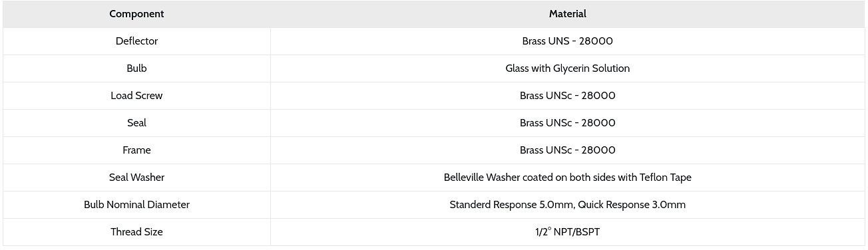The height and width of the screenshot is (250, 868).
Task: Select the Thread Size component cell
Action: [136, 232]
